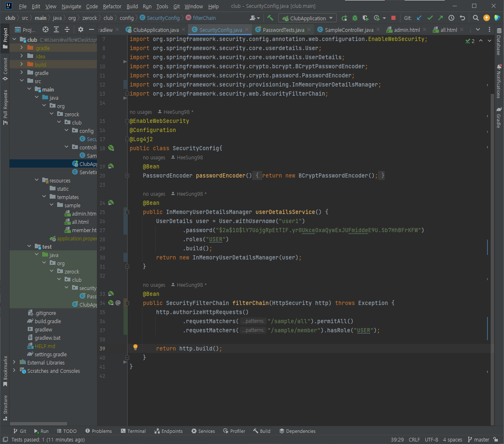504x444 pixels.
Task: Change UTF-8 file encoding in status bar
Action: point(432,439)
